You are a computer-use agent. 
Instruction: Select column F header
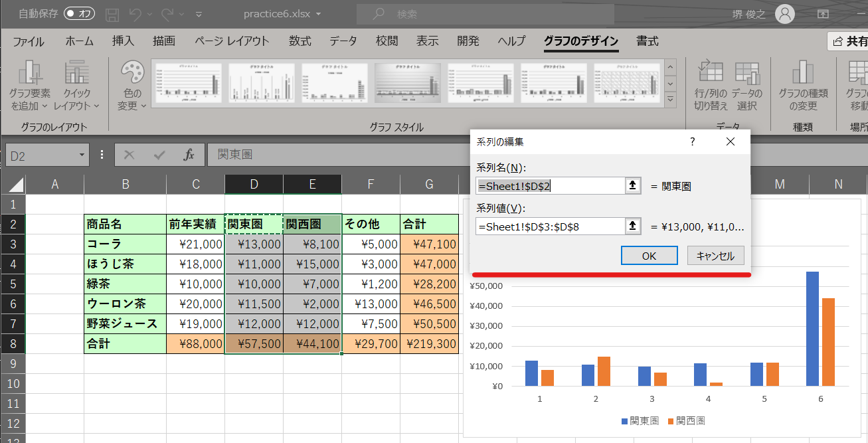371,184
